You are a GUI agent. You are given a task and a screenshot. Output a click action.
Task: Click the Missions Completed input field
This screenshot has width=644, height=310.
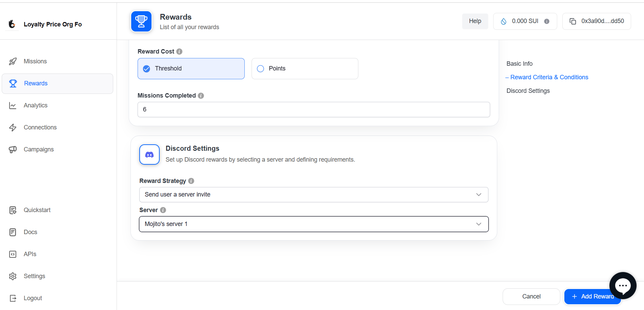tap(314, 110)
